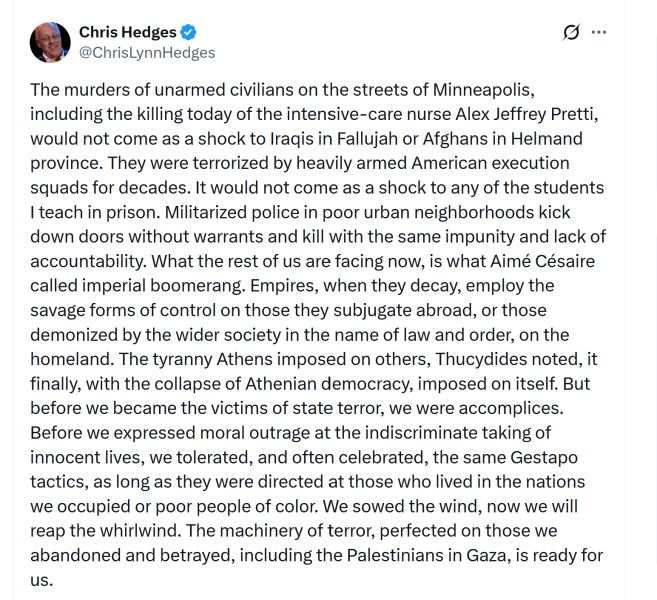Click the blue verified checkmark badge
This screenshot has height=600, width=657.
190,32
